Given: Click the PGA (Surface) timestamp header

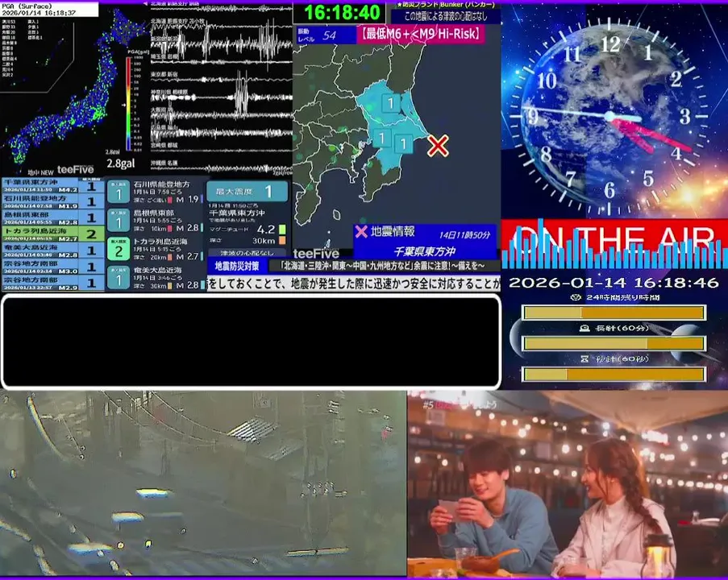Looking at the screenshot, I should tap(49, 10).
